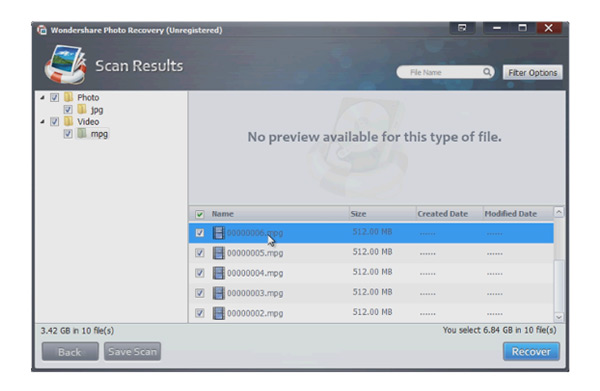Uncheck the checkbox for 00000004.mpg
The width and height of the screenshot is (600, 391).
coord(200,273)
